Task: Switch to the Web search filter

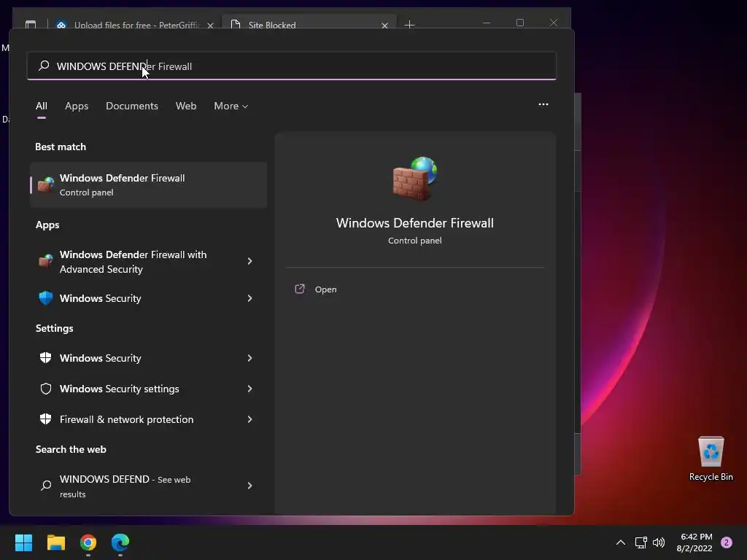Action: click(186, 106)
